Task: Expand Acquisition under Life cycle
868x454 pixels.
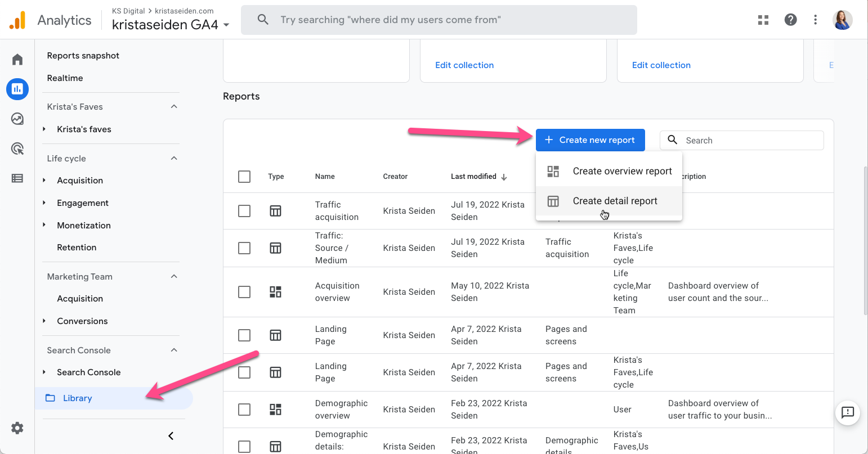Action: pyautogui.click(x=44, y=180)
